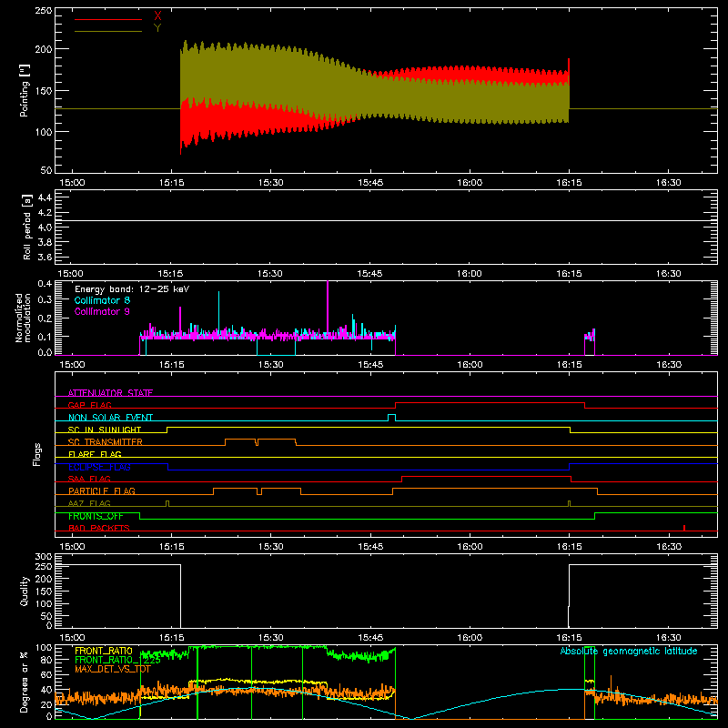Click the 0.4 tick on modulation axis
The width and height of the screenshot is (728, 728).
tap(45, 284)
